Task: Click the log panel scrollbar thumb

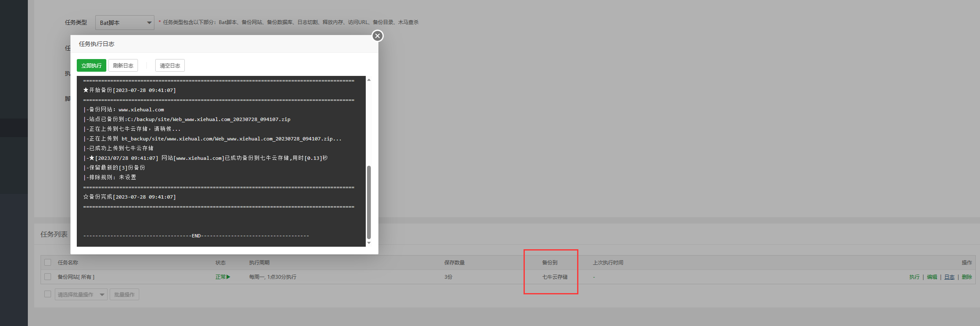Action: (369, 202)
